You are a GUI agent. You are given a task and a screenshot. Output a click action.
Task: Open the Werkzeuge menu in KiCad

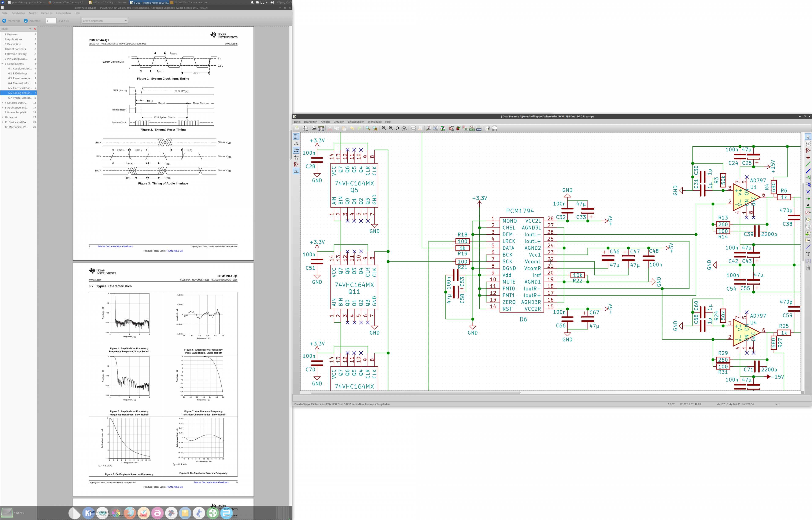tap(374, 122)
